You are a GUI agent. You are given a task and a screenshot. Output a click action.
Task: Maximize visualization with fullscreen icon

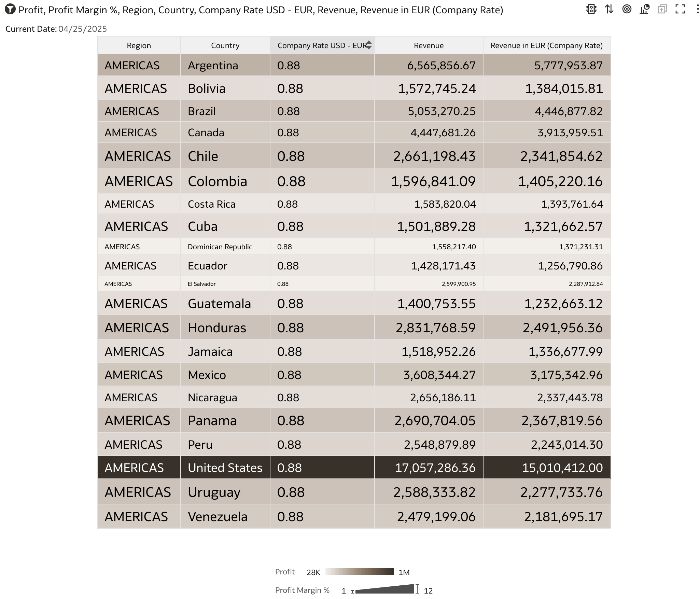coord(680,9)
